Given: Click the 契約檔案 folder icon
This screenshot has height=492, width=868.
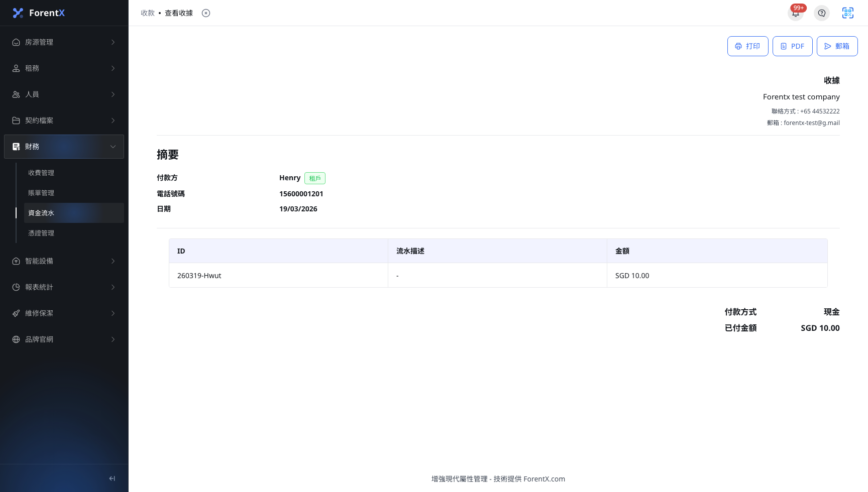Looking at the screenshot, I should pos(16,120).
